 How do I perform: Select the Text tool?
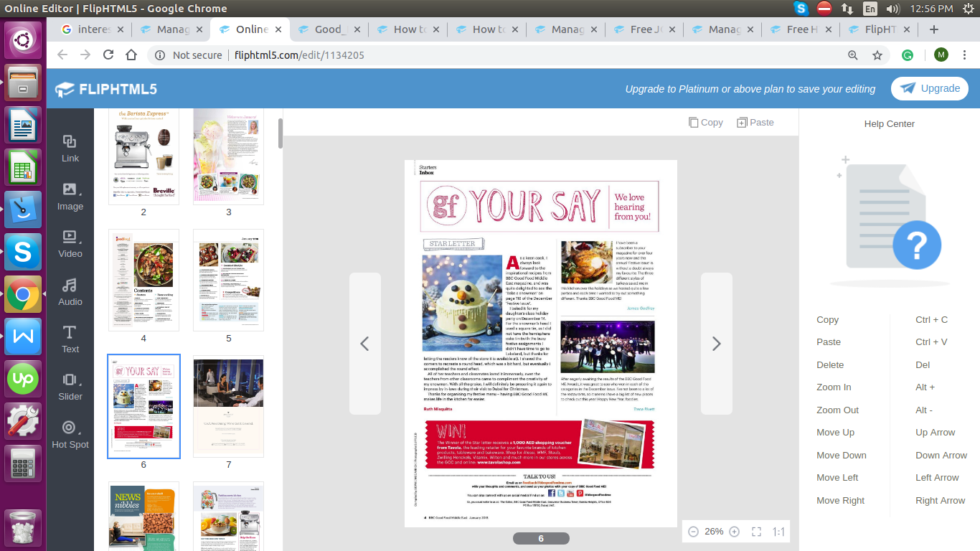(70, 339)
